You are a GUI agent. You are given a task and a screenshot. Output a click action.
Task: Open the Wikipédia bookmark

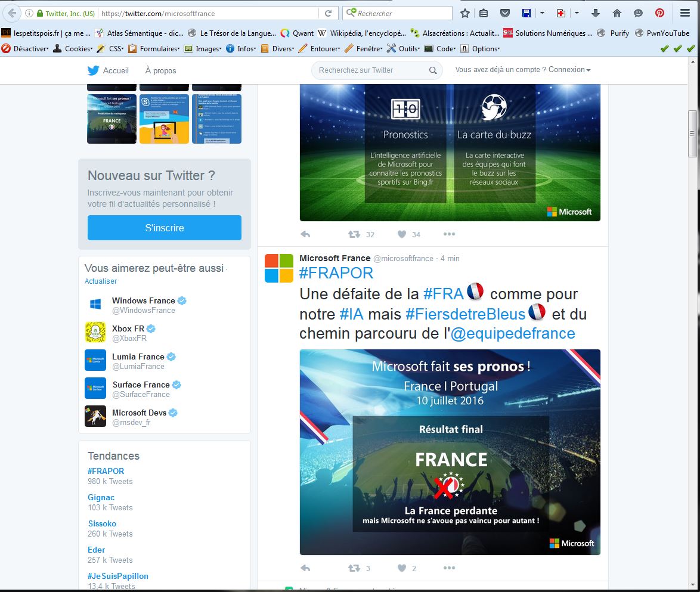pos(361,33)
